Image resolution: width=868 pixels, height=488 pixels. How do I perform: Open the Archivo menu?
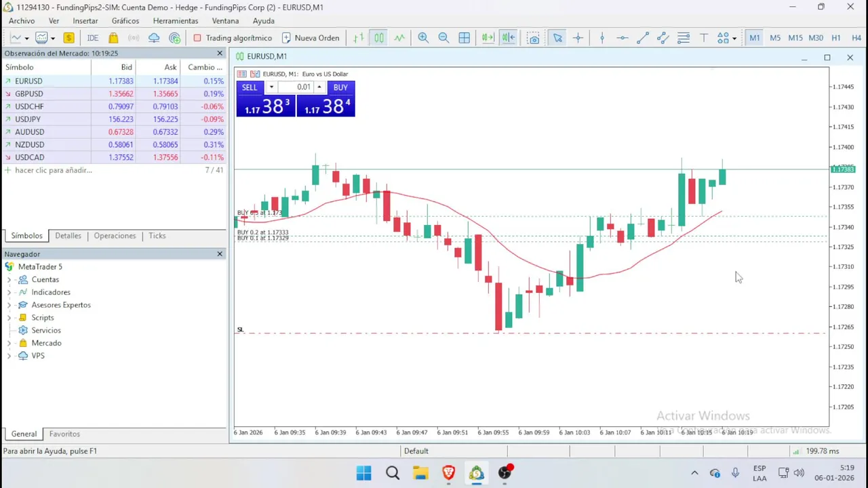[x=22, y=21]
